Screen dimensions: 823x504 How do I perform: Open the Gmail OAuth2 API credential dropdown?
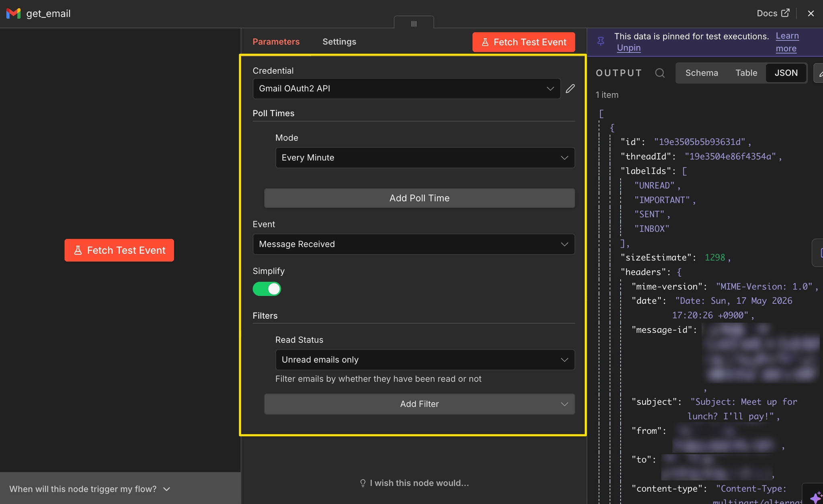[406, 88]
